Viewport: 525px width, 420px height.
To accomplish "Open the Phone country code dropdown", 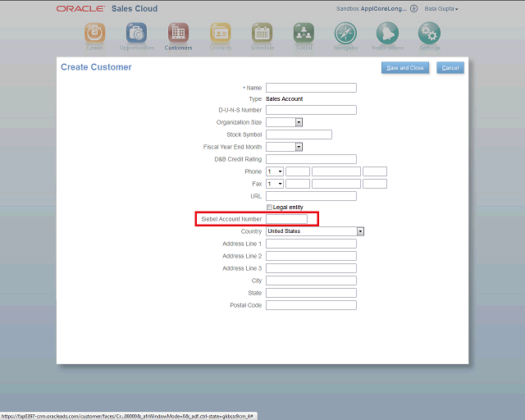I will click(x=275, y=171).
